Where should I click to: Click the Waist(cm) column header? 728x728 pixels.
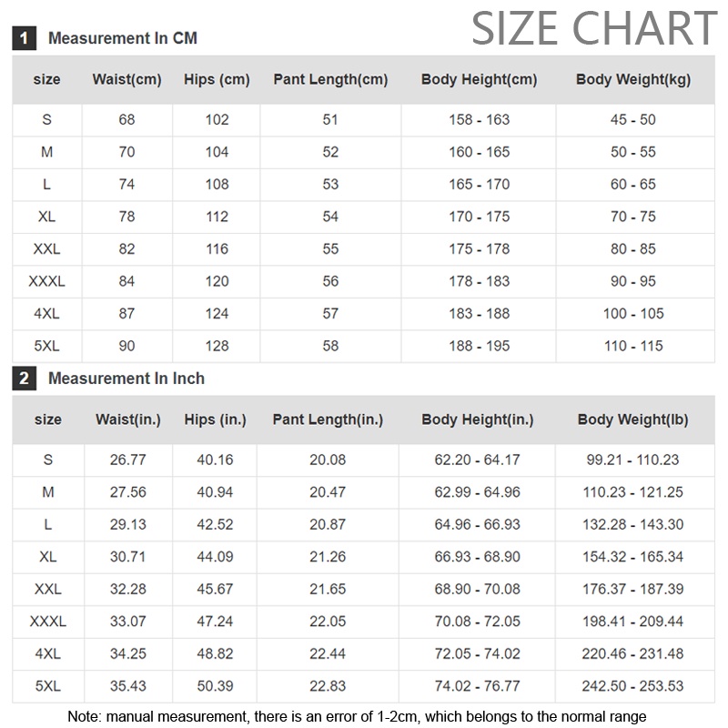point(126,79)
